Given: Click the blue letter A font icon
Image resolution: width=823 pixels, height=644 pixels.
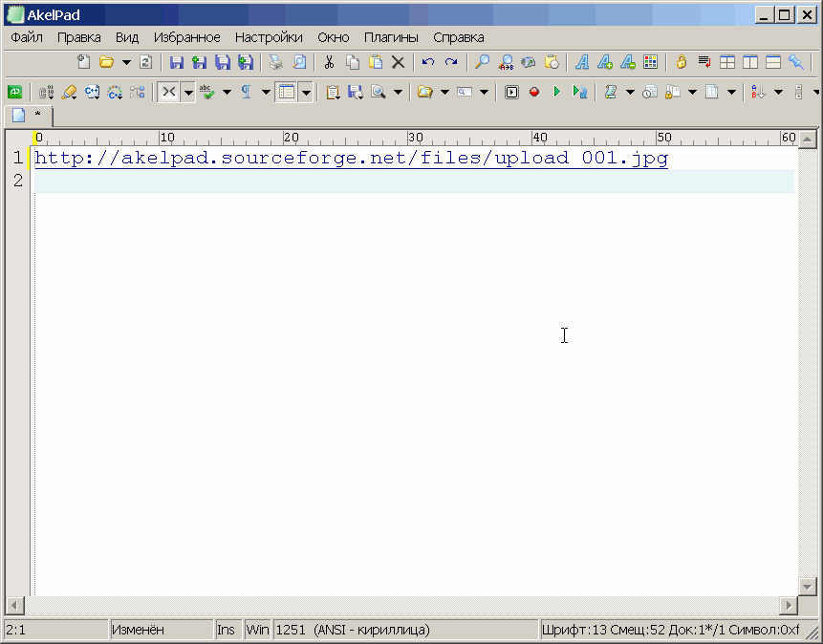Looking at the screenshot, I should pos(581,62).
